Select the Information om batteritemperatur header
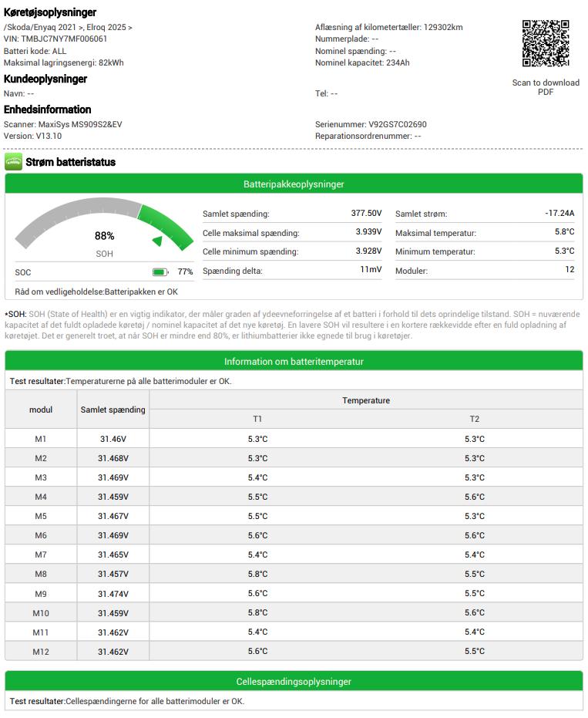Screen dimensions: 588x718 coord(294,361)
